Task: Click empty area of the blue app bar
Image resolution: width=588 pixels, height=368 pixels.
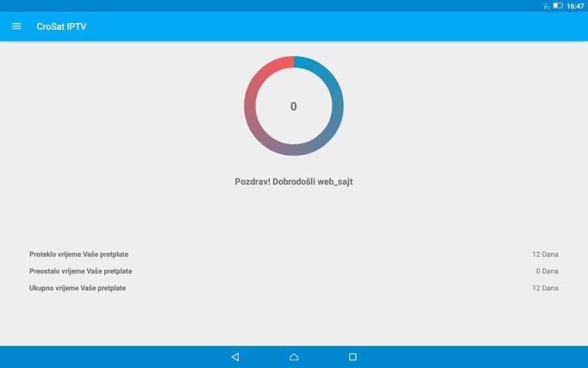Action: (345, 26)
